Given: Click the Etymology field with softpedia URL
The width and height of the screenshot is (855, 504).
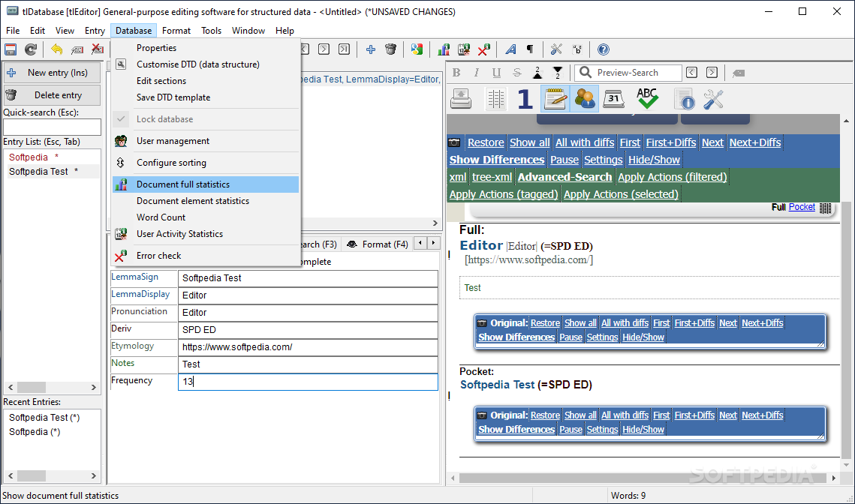Looking at the screenshot, I should pos(308,347).
